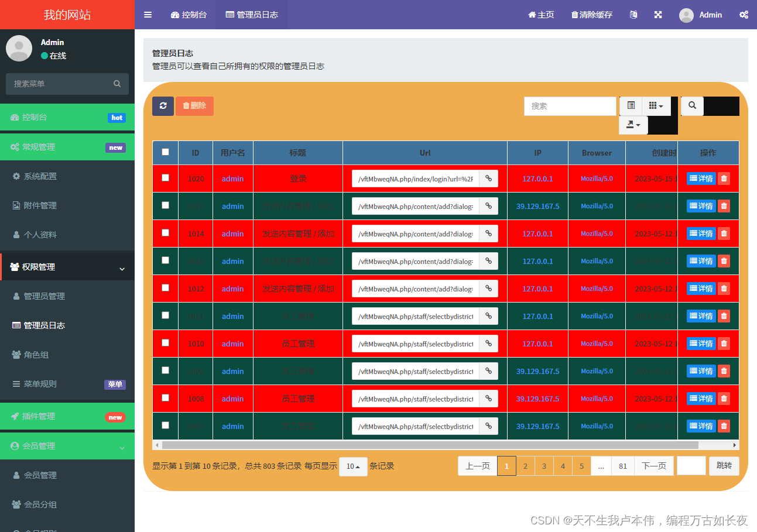Open the export dropdown menu

(x=633, y=125)
